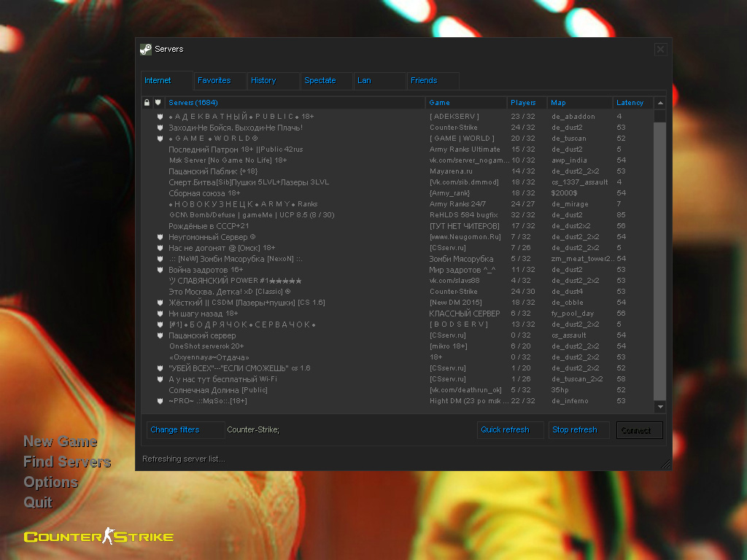Switch to the Spectate tab
The width and height of the screenshot is (747, 560).
[327, 80]
